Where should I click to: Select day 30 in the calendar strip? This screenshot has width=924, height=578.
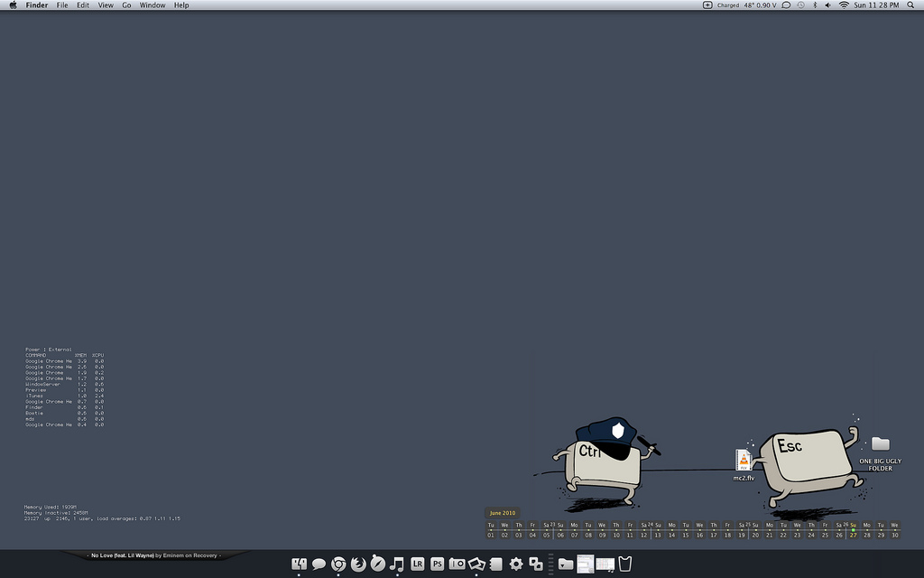pyautogui.click(x=894, y=530)
